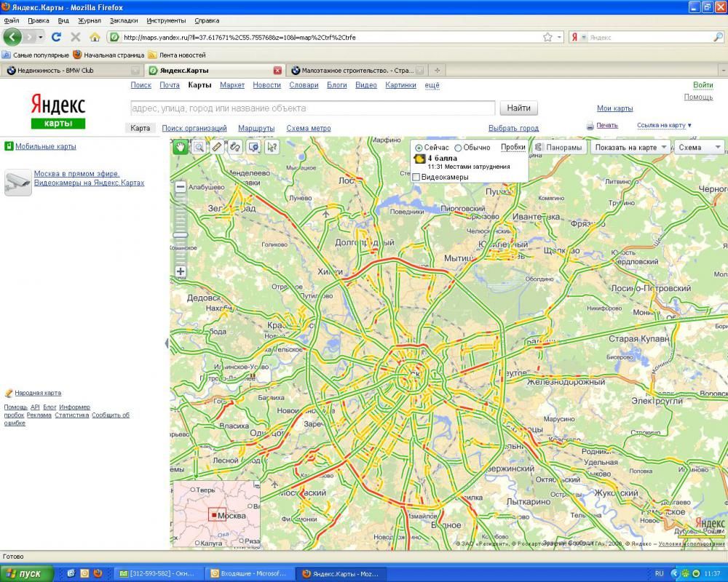Zoom in with the plus button
This screenshot has width=728, height=582.
[181, 271]
